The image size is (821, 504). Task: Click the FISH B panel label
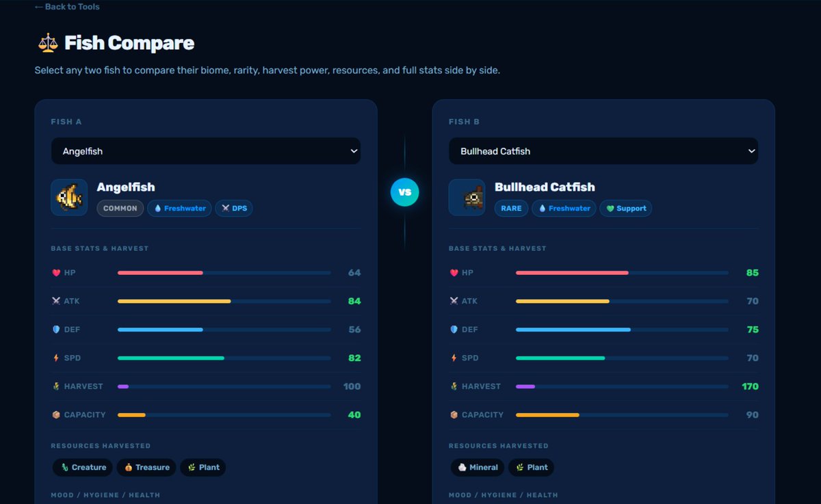[x=464, y=122]
